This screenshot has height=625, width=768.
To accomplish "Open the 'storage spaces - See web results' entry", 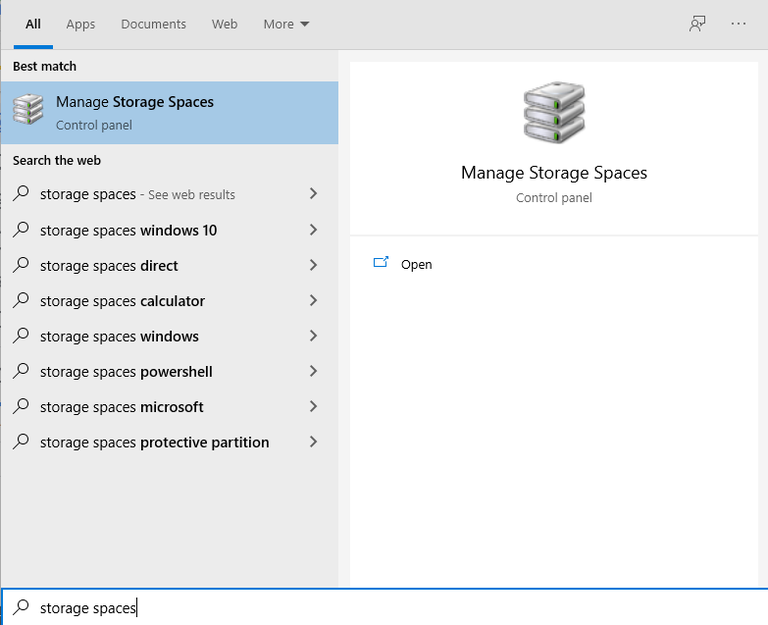I will [137, 194].
